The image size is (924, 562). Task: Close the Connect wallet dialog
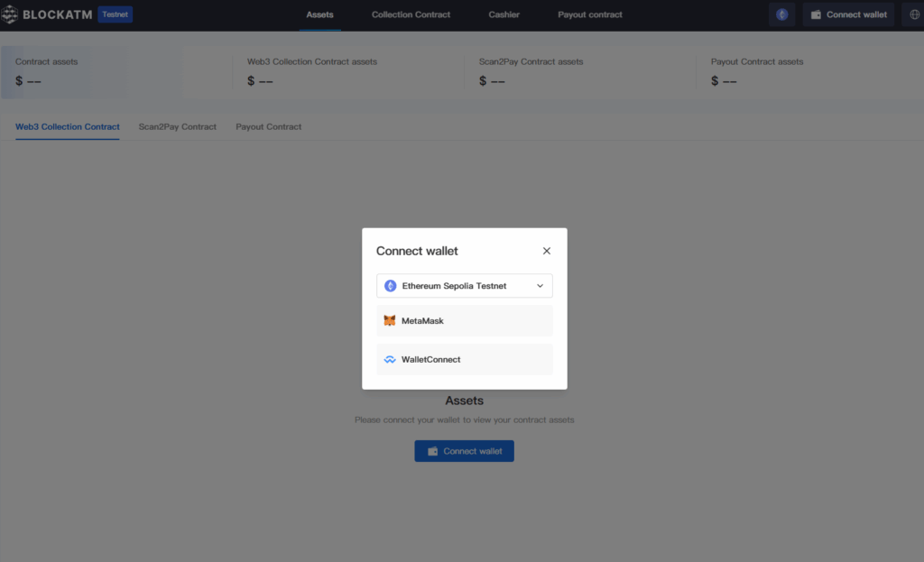pyautogui.click(x=546, y=251)
